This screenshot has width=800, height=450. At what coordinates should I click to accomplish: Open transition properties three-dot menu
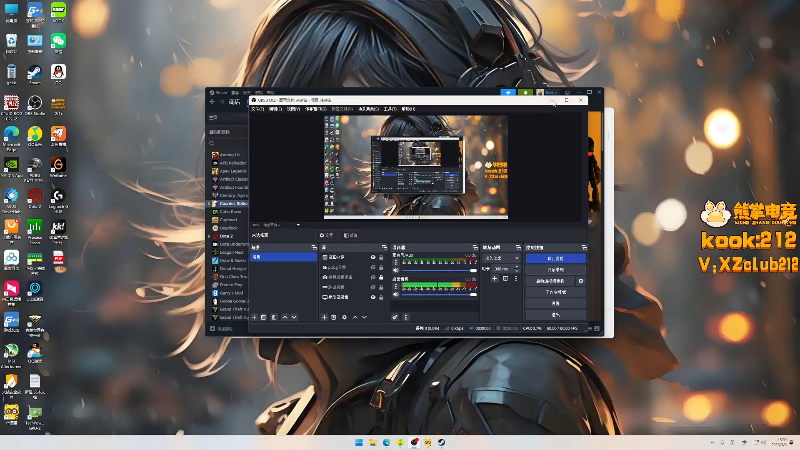[516, 279]
